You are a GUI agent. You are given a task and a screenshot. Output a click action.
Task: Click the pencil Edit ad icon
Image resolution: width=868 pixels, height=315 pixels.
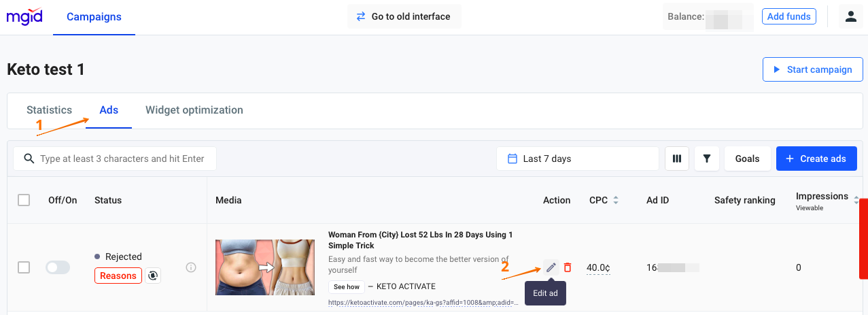tap(551, 267)
